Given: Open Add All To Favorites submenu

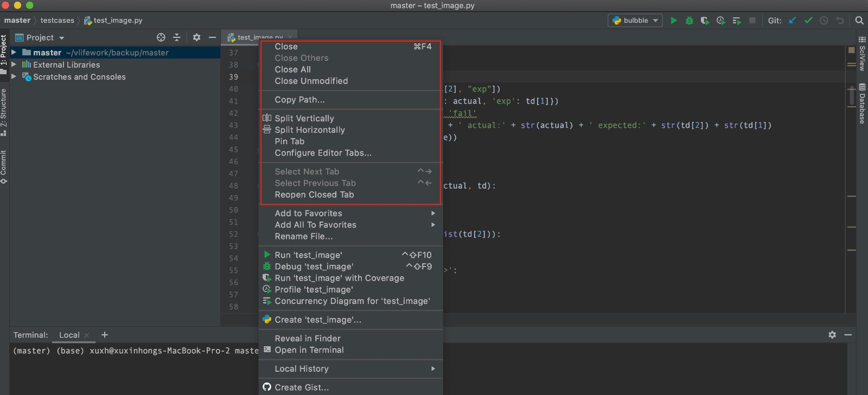Looking at the screenshot, I should 350,225.
